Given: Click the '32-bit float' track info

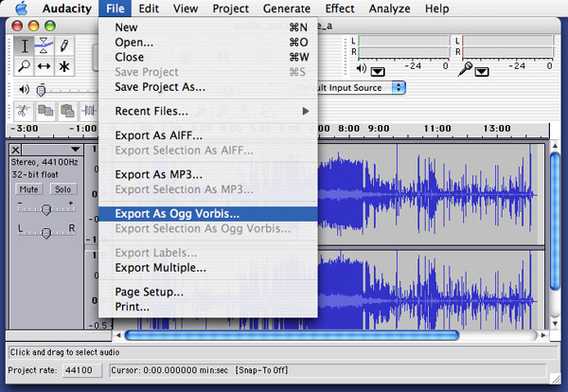Looking at the screenshot, I should click(35, 174).
